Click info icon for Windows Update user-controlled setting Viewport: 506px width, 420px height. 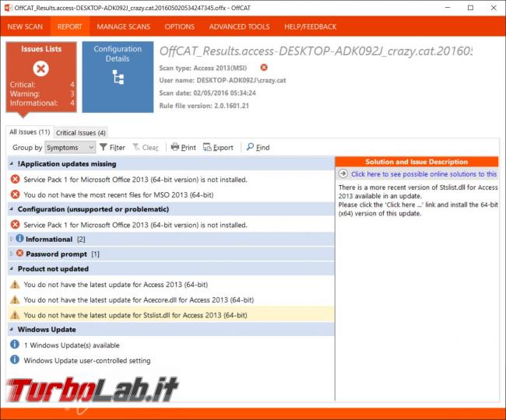(15, 359)
